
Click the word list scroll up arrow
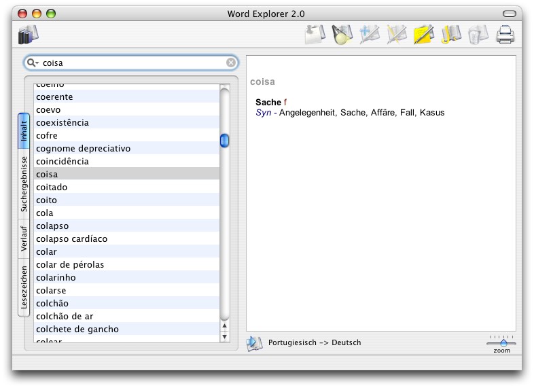tap(224, 326)
